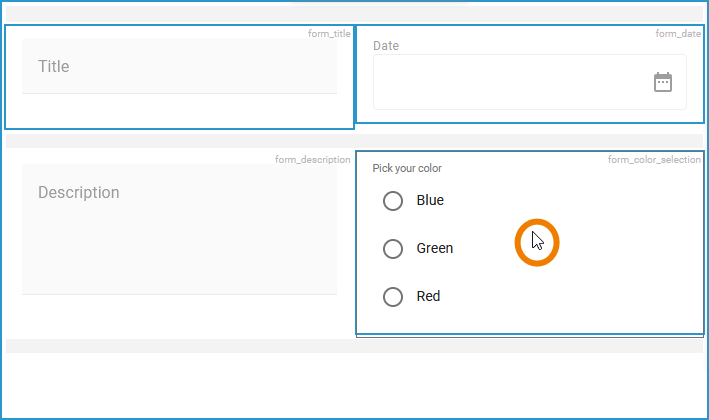Select the Blue radio button
Image resolution: width=709 pixels, height=420 pixels.
pyautogui.click(x=393, y=201)
